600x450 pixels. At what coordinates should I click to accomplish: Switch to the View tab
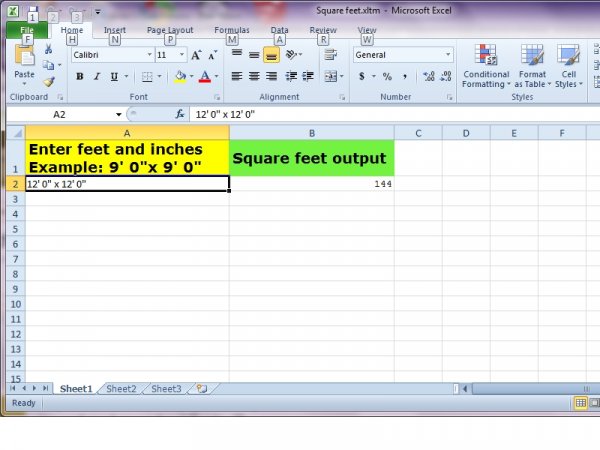click(367, 30)
